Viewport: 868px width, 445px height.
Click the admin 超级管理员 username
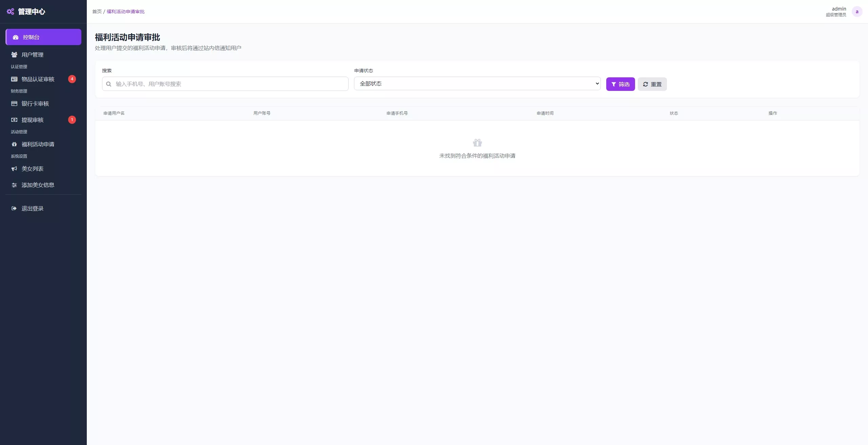pyautogui.click(x=839, y=9)
